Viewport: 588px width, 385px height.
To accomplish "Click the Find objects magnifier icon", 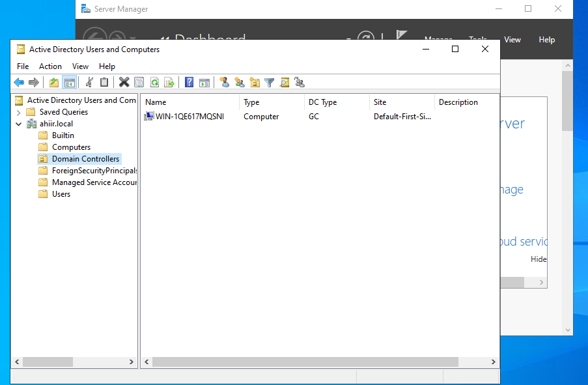I will 285,82.
